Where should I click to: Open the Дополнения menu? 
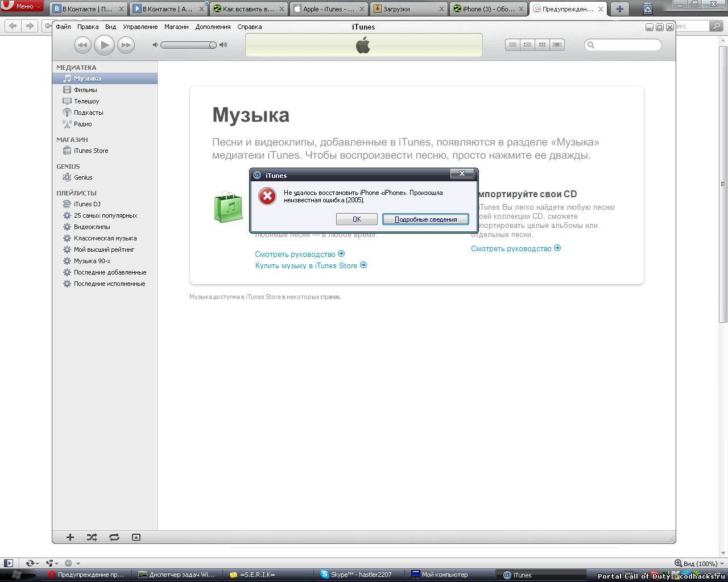(213, 27)
